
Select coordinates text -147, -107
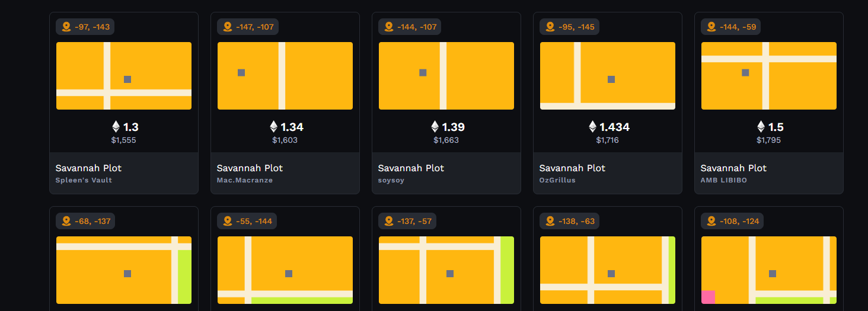pyautogui.click(x=256, y=27)
